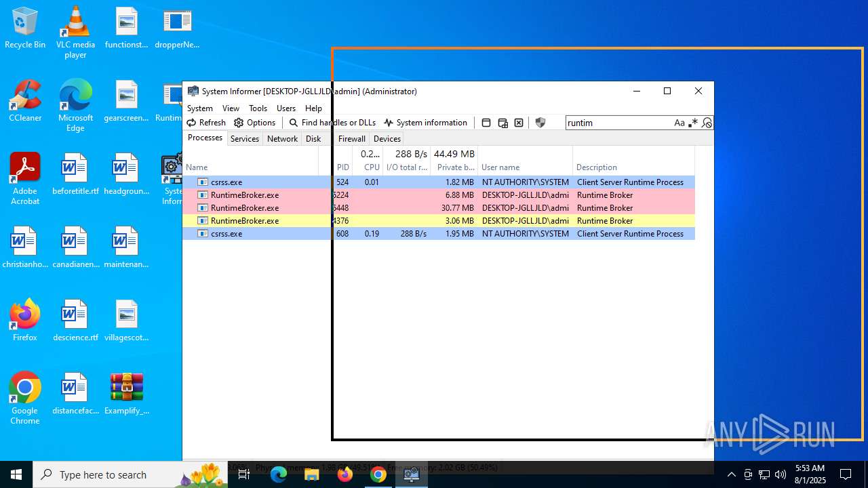The width and height of the screenshot is (868, 488).
Task: Select csrss.exe process with PID 608
Action: (439, 234)
